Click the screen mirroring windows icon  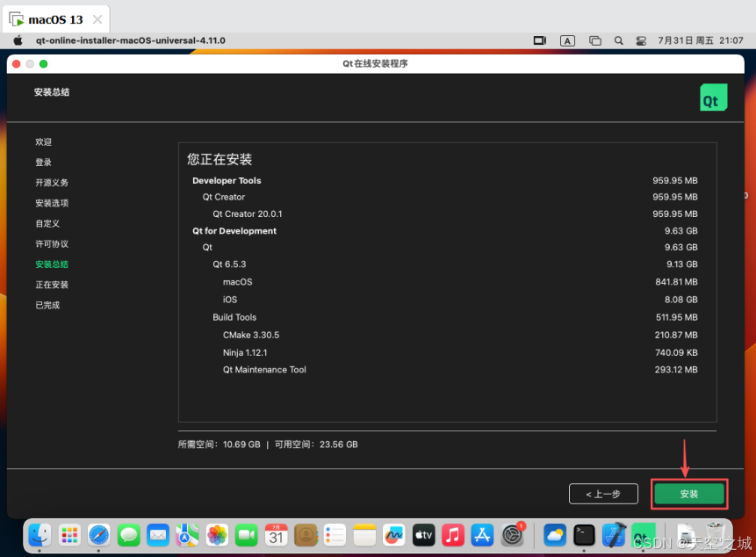tap(595, 40)
